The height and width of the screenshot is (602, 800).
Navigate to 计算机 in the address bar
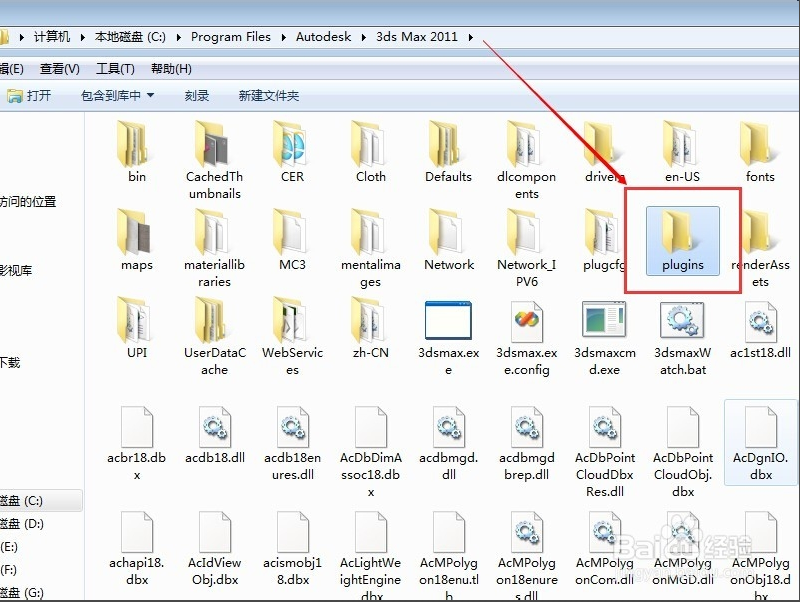point(52,37)
